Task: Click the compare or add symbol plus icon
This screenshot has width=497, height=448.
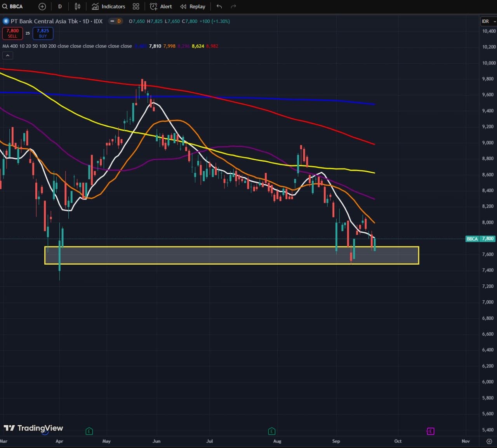Action: click(x=42, y=7)
